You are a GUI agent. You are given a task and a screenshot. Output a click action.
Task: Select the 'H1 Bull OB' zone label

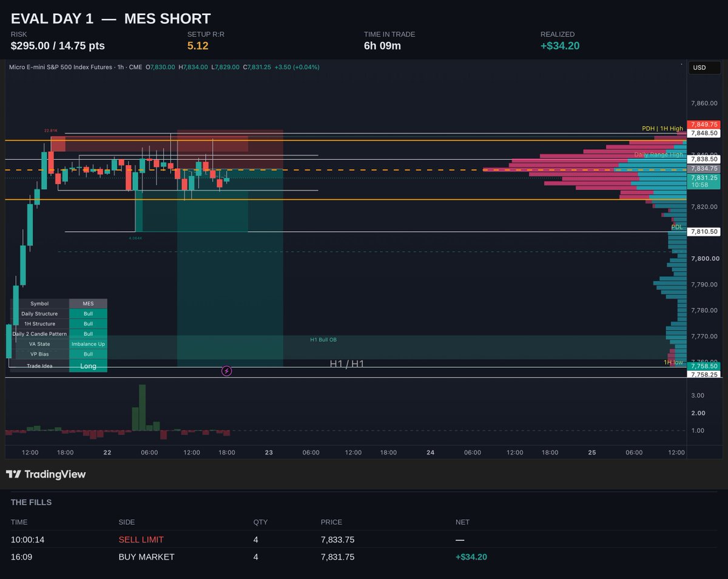pyautogui.click(x=323, y=340)
